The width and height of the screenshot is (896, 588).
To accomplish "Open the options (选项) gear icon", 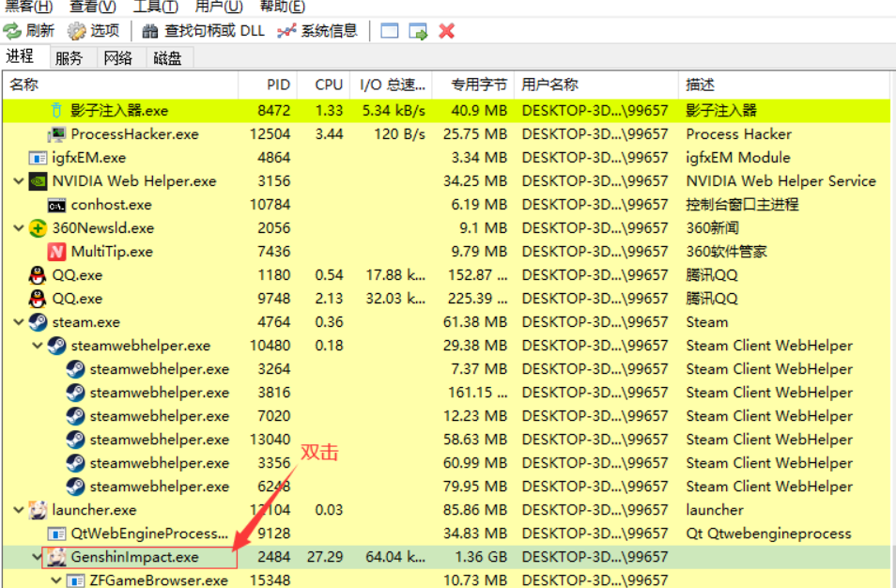I will (77, 31).
